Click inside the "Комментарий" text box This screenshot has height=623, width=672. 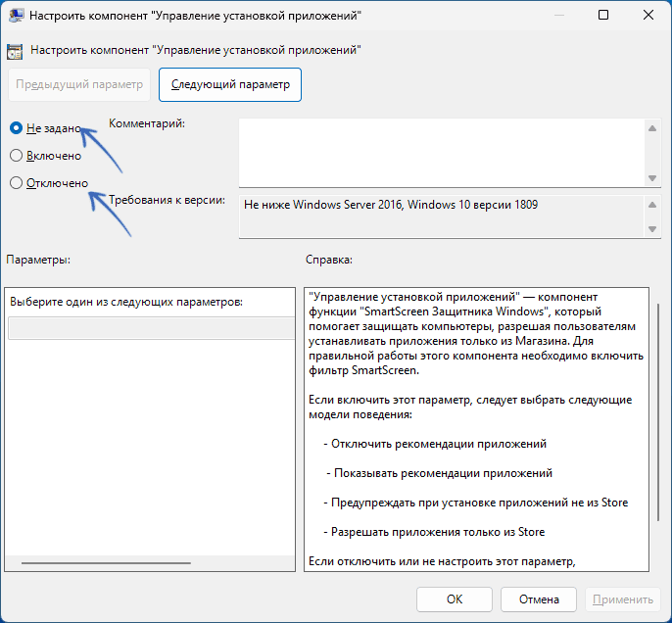coord(442,153)
